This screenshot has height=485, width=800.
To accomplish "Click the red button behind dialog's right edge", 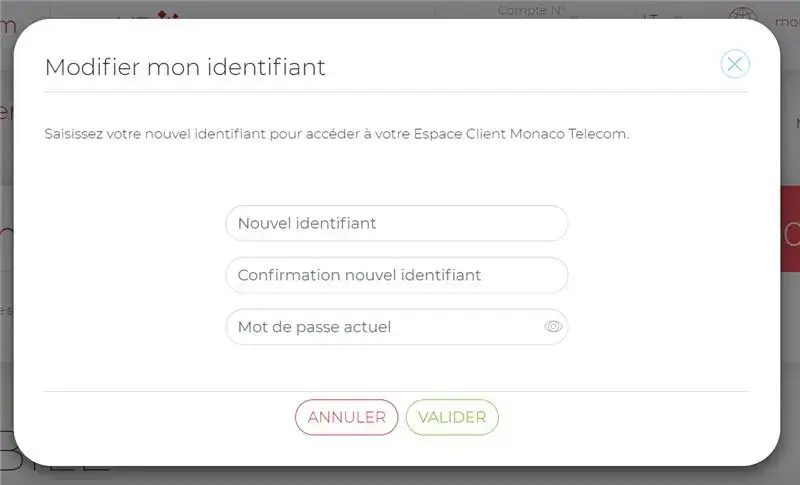I will (x=790, y=234).
